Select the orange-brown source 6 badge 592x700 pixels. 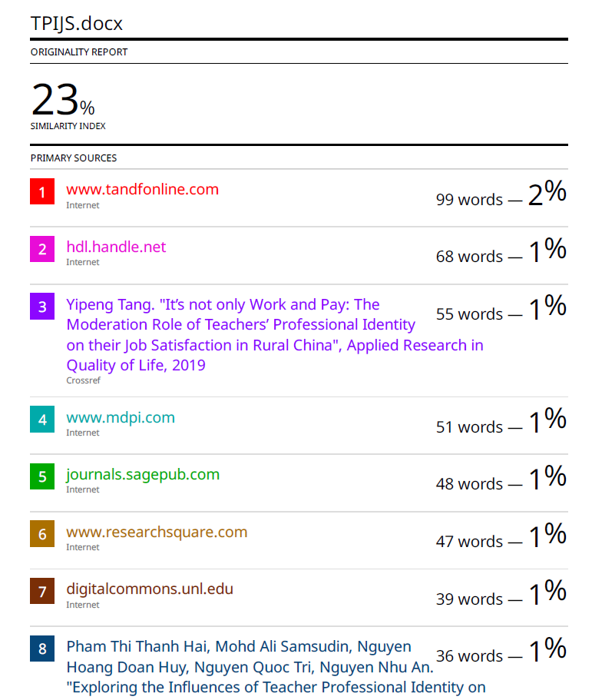42,534
